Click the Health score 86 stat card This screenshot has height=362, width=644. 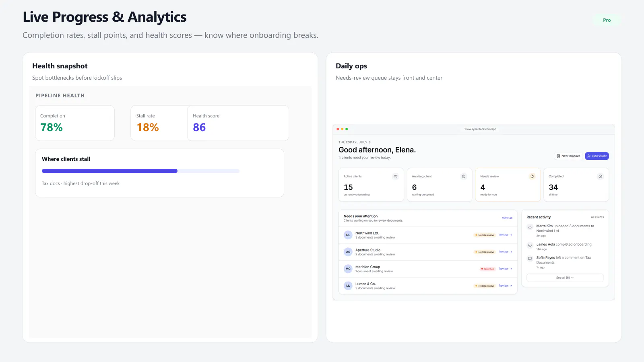tap(238, 123)
